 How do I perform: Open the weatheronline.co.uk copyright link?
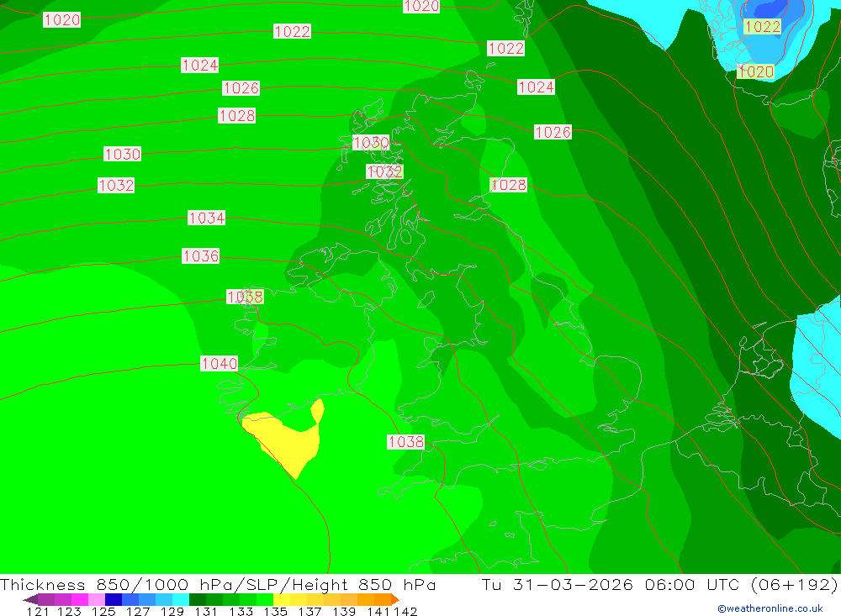tap(770, 608)
